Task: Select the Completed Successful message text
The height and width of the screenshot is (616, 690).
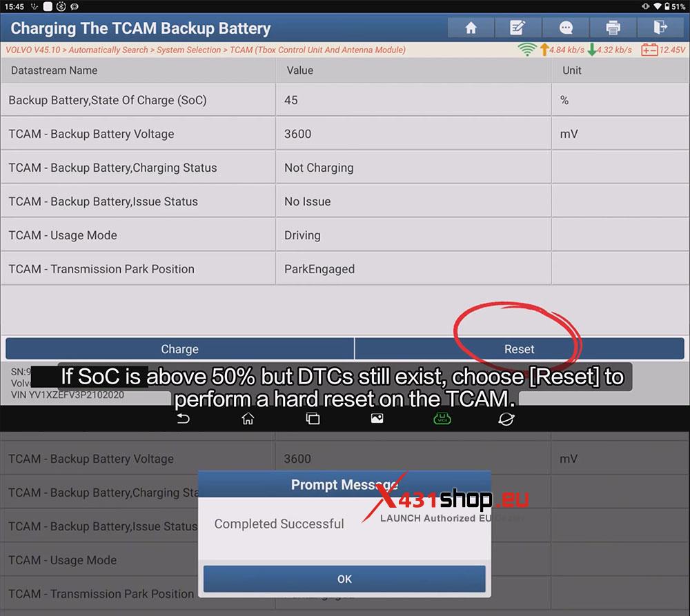Action: pyautogui.click(x=279, y=524)
